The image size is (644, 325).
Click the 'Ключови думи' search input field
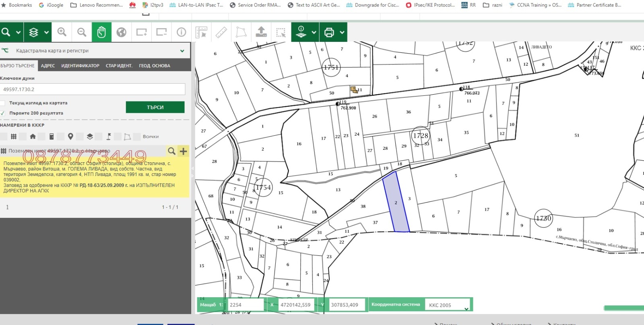[93, 89]
